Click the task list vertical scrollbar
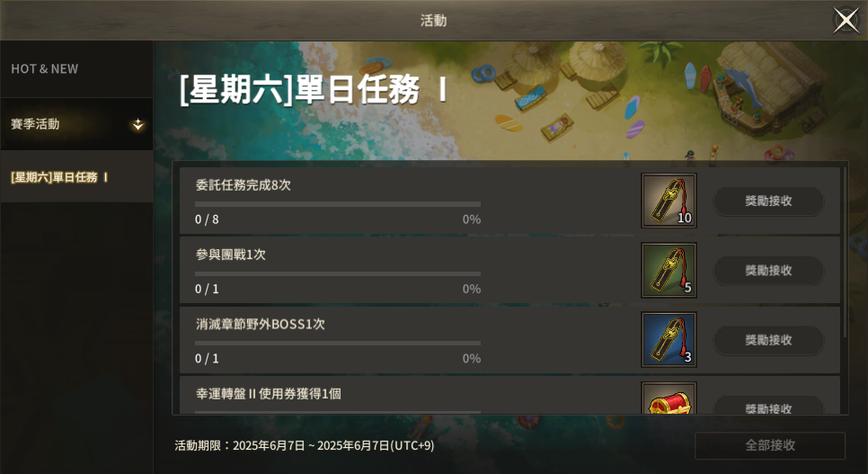The image size is (868, 474). (845, 252)
